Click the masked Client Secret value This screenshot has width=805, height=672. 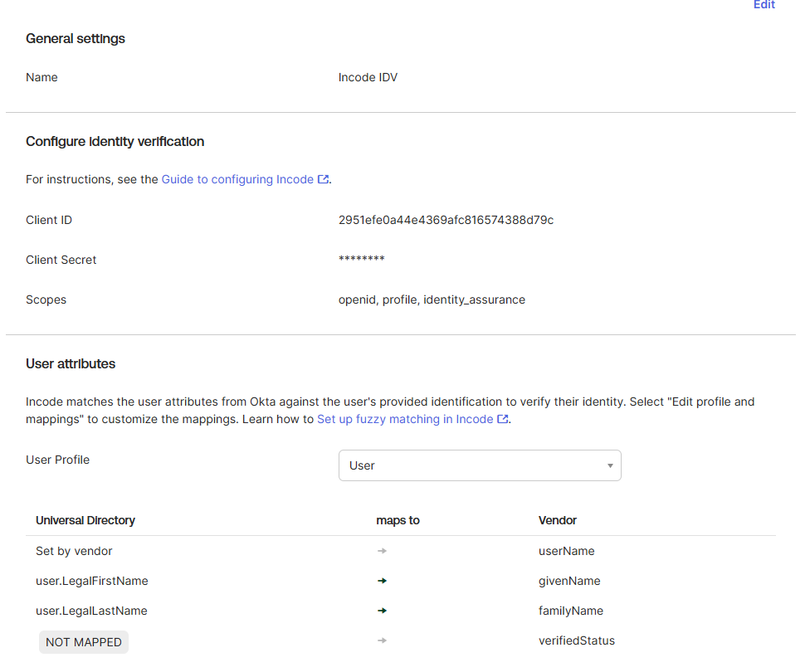[x=362, y=259]
